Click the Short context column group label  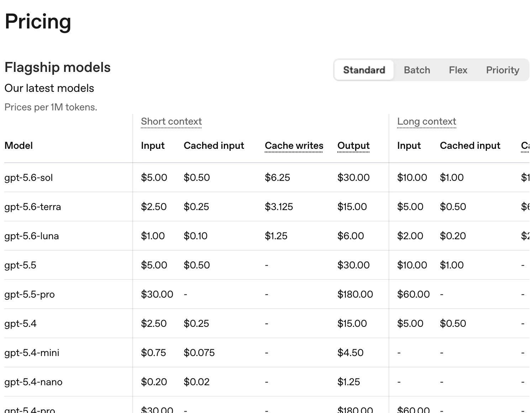point(171,121)
